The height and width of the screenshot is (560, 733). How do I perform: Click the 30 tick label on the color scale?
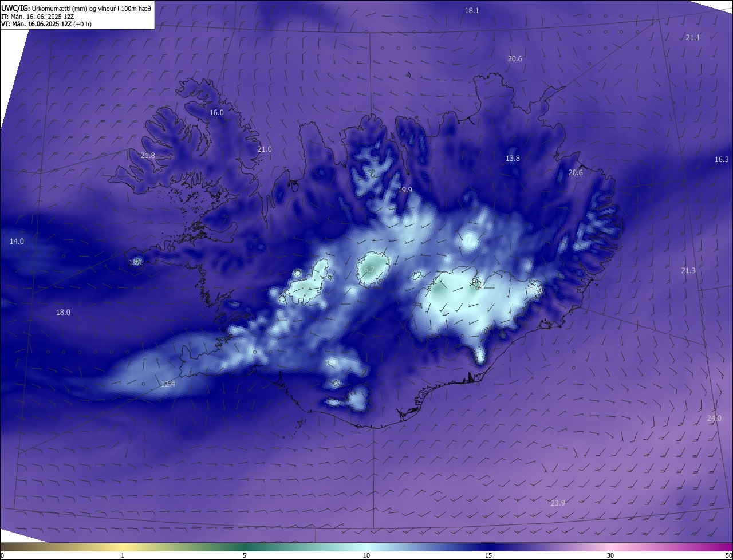[x=610, y=555]
